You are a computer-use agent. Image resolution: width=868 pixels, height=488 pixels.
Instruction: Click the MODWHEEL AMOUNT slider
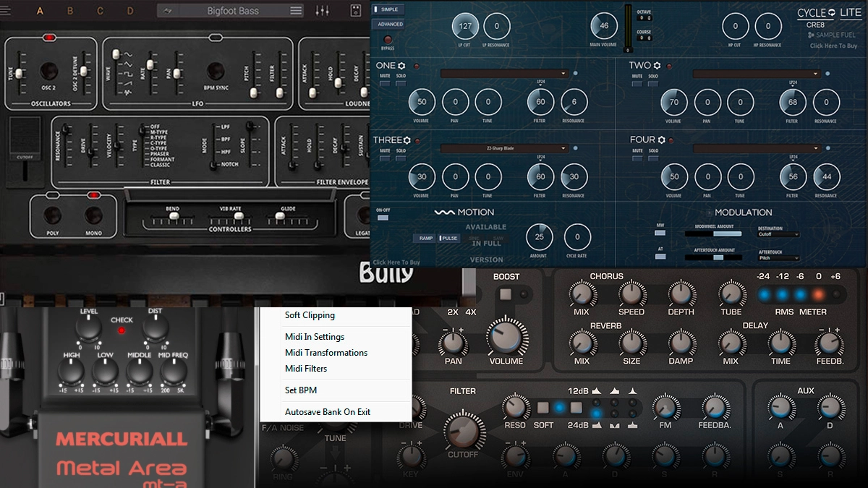(714, 234)
